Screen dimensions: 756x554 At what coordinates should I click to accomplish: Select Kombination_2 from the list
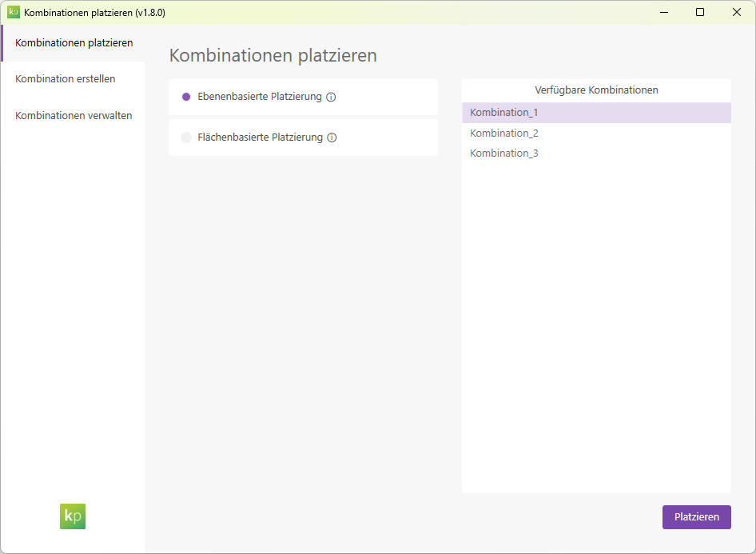503,132
